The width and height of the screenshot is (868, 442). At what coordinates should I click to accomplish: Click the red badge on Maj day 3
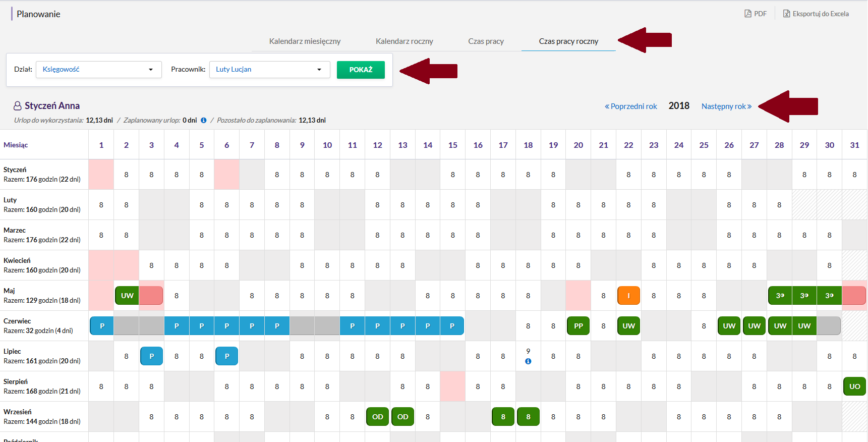(x=151, y=296)
